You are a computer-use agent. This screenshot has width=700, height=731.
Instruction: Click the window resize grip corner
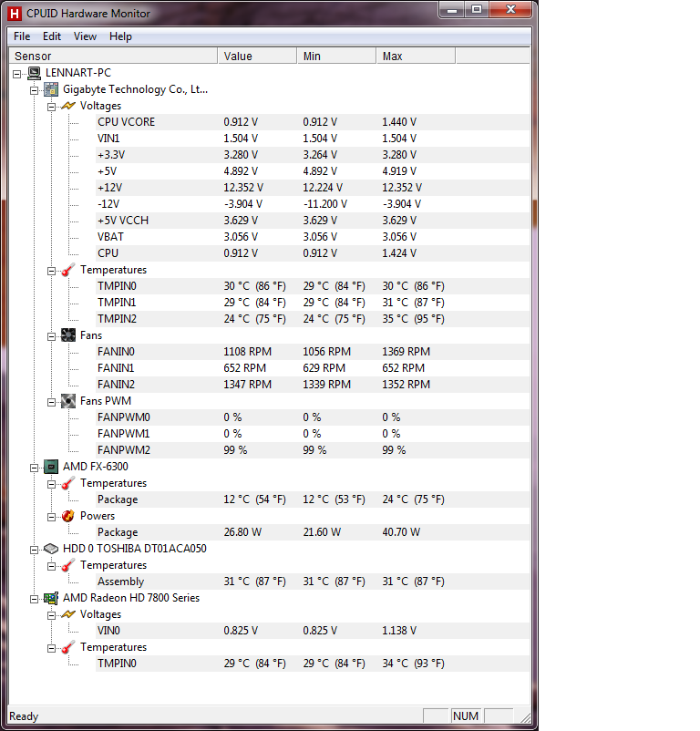(x=525, y=718)
